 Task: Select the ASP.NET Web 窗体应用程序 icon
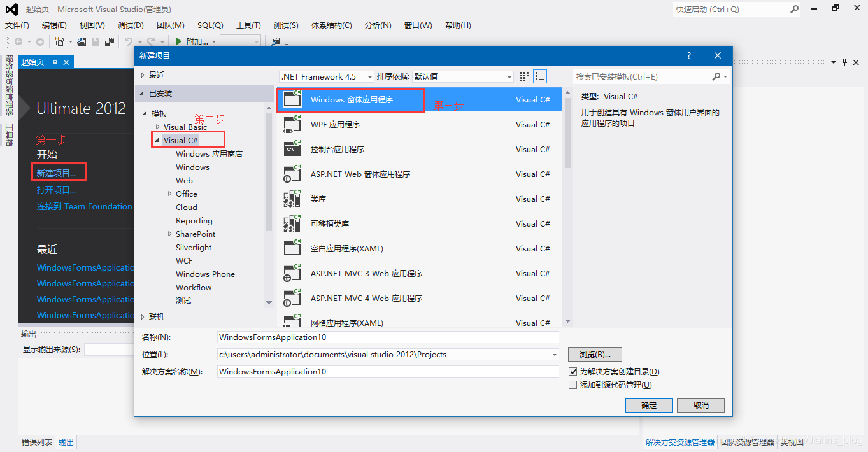(292, 174)
